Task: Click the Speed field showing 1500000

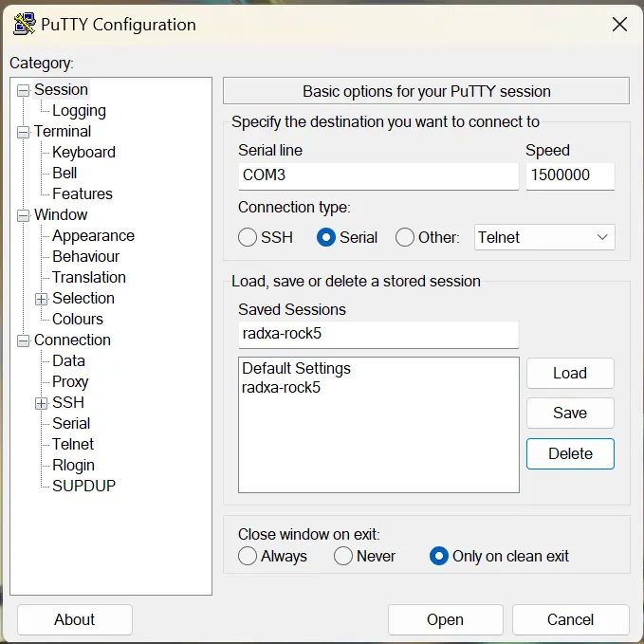Action: coord(570,176)
